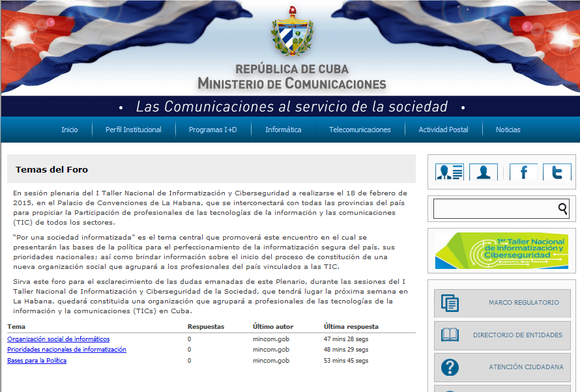Click the slogan 'Las Comunicaciones al servicio de la sociedad'
This screenshot has height=392, width=580.
292,107
